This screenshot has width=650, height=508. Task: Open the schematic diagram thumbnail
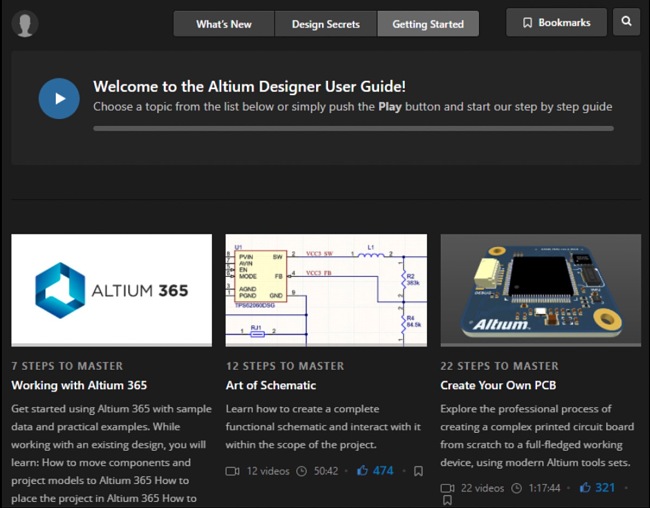[326, 290]
